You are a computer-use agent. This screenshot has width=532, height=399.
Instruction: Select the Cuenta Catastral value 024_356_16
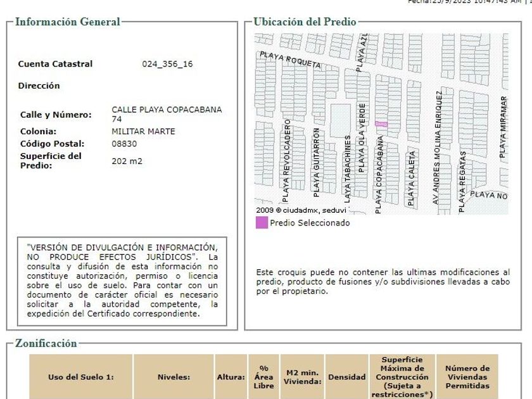[167, 64]
